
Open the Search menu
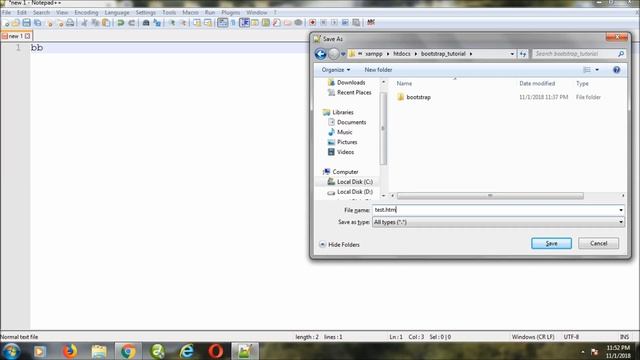41,13
